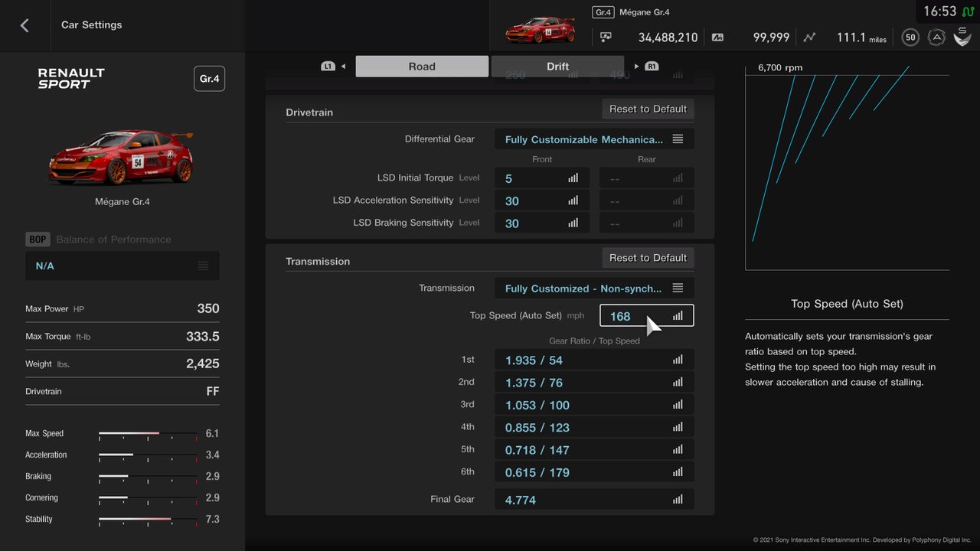Select 2nd gear ratio 1.375 / 76
The height and width of the screenshot is (551, 980).
tap(595, 383)
